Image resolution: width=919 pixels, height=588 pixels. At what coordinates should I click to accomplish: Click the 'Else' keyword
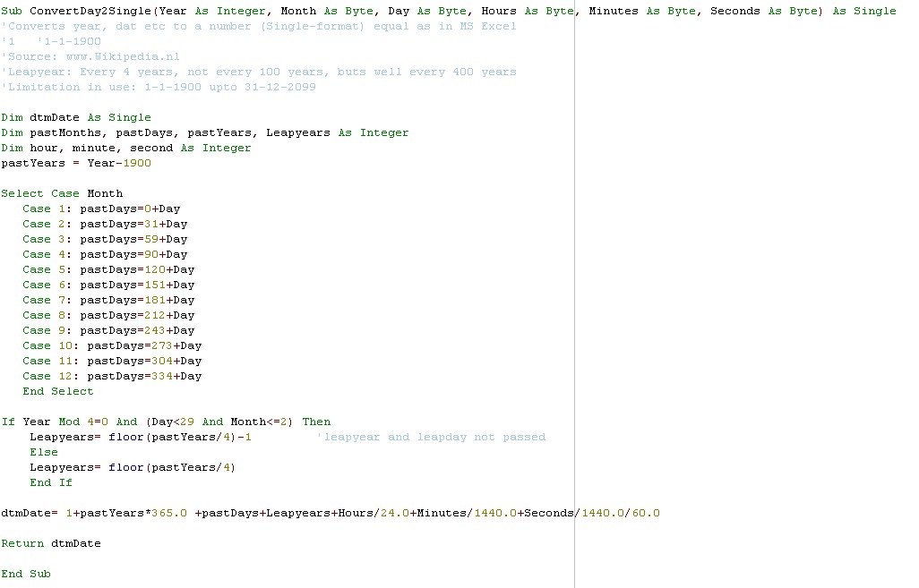44,452
